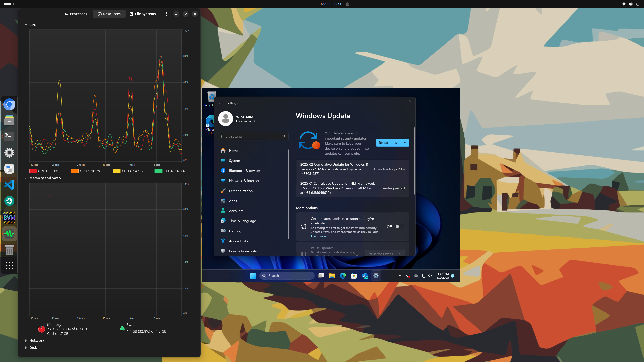The image size is (644, 362).
Task: Collapse the Memory and Swap section
Action: pyautogui.click(x=26, y=178)
